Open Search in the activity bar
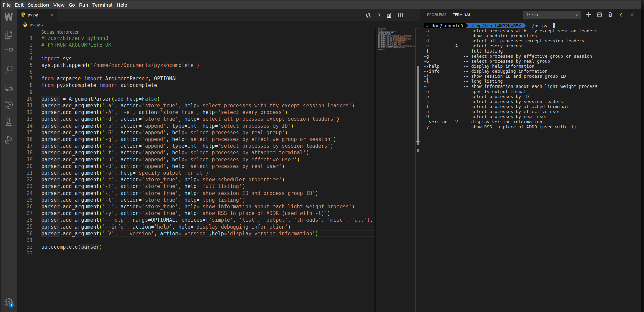The image size is (644, 312). (9, 70)
